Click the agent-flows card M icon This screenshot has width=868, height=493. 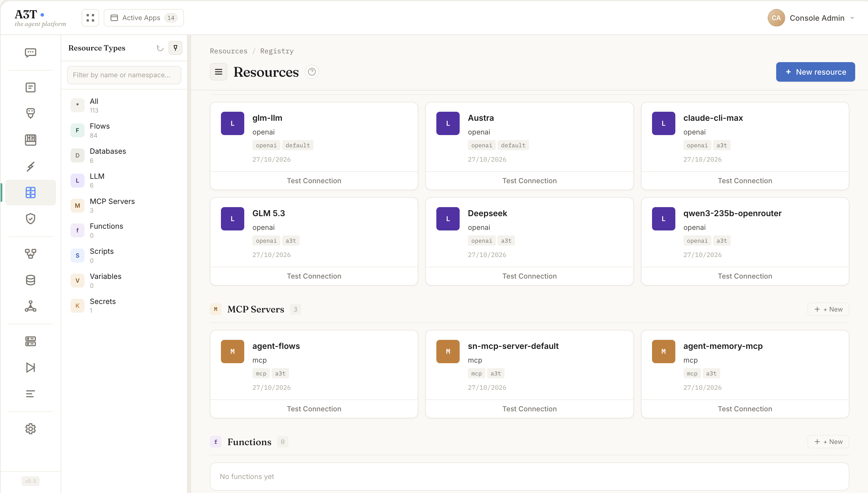tap(232, 352)
